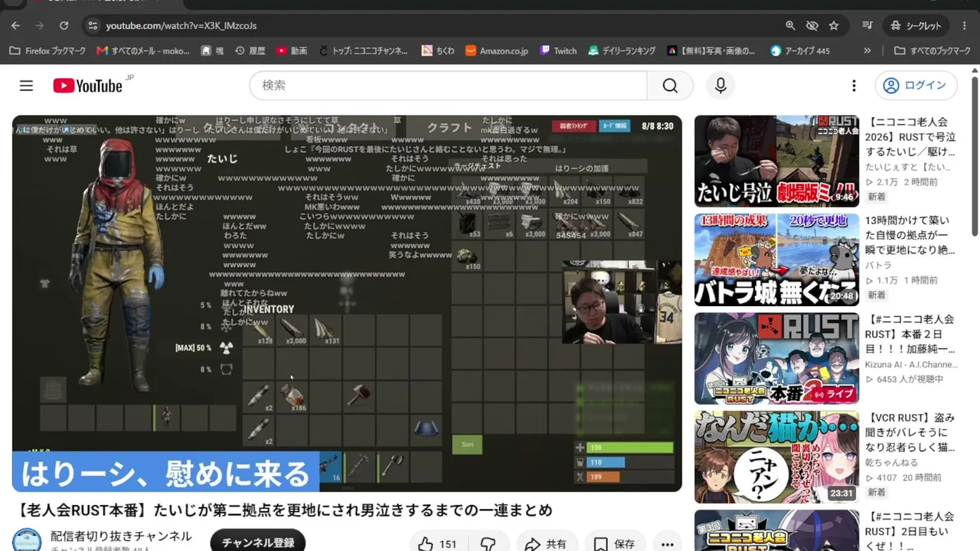Screen dimensions: 980x551
Task: Open the すべてのメール Gmail bookmark
Action: click(x=143, y=51)
